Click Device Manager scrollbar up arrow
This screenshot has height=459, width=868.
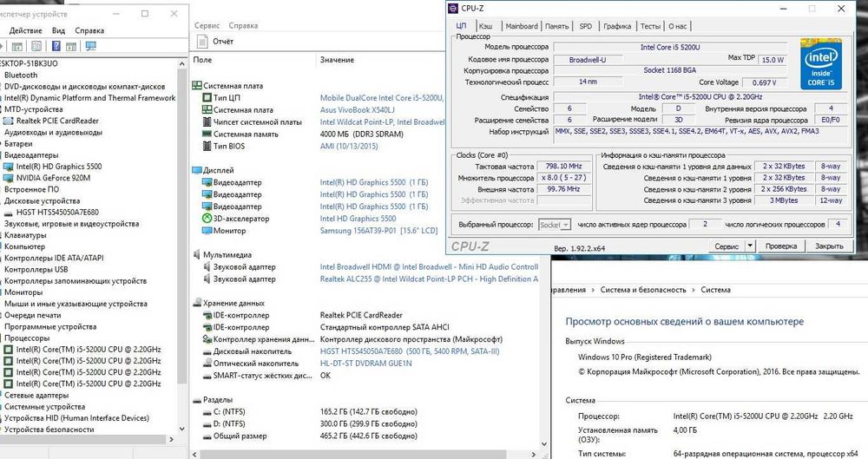pyautogui.click(x=181, y=64)
